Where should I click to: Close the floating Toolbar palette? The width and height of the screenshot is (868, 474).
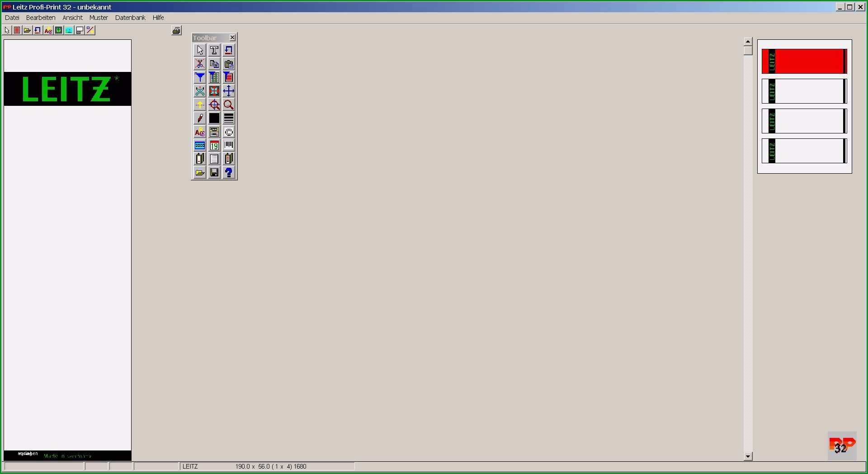tap(232, 38)
